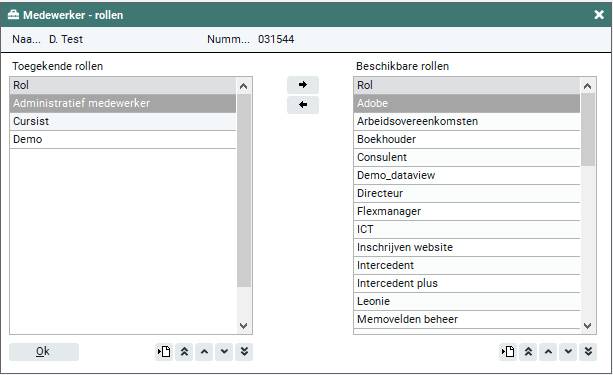Viewport: 613px width, 375px height.
Task: Jump to first row in available roles
Action: [528, 352]
